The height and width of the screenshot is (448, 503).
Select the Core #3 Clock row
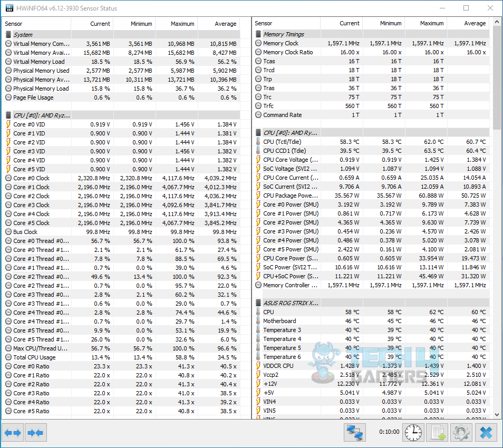click(x=121, y=205)
